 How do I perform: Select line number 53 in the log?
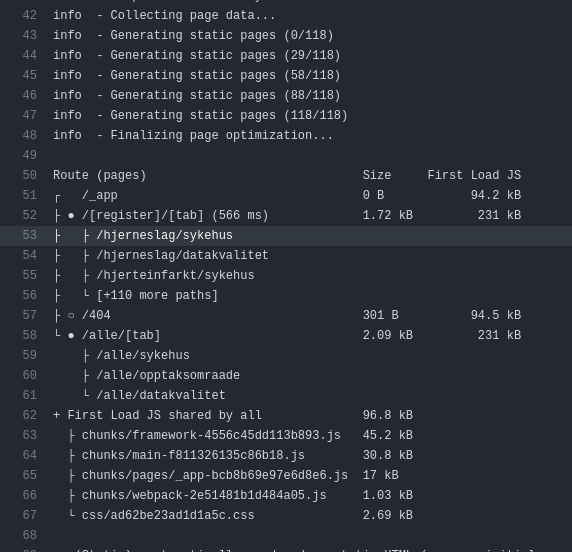pos(30,235)
